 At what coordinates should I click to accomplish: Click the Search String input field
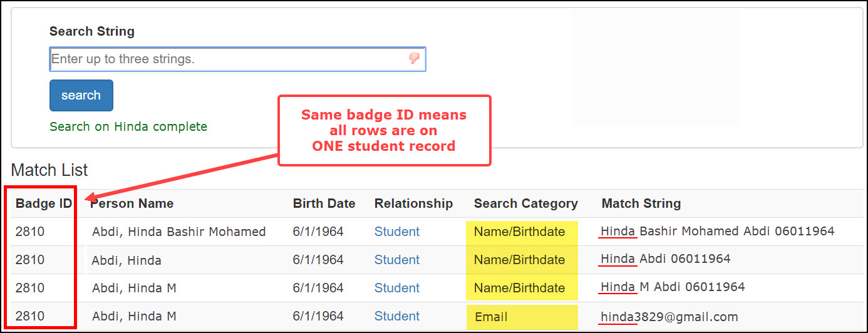237,59
